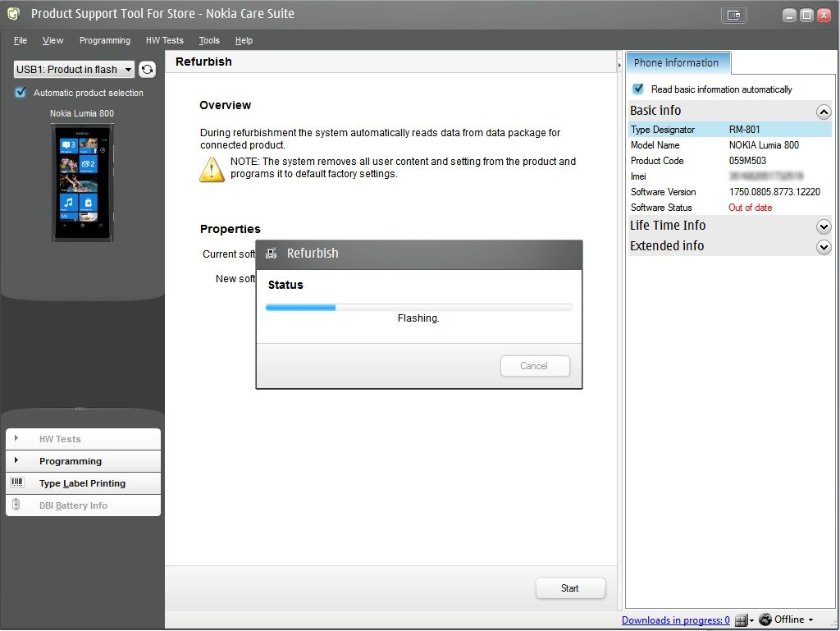Expand the Extended info section
840x631 pixels.
coord(824,247)
